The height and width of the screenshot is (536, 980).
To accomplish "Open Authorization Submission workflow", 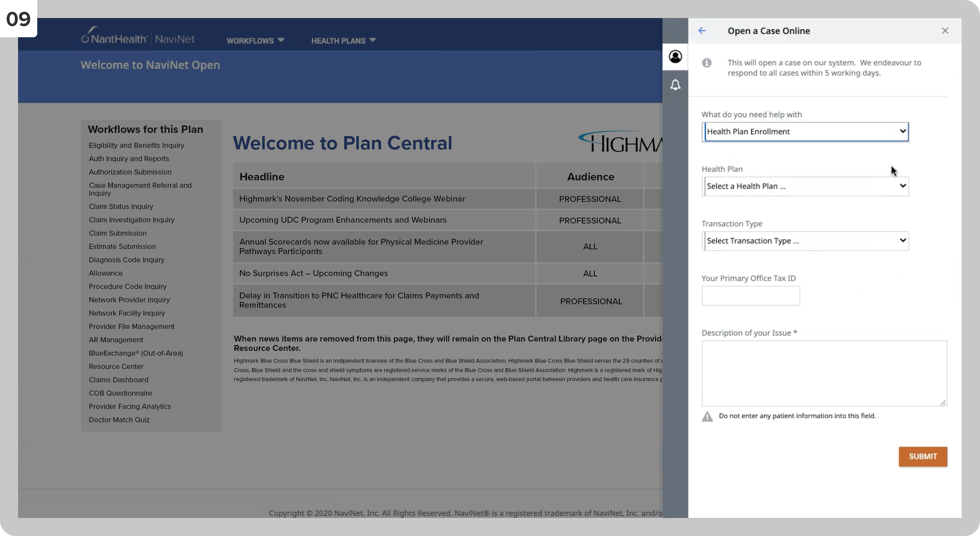I will 130,172.
